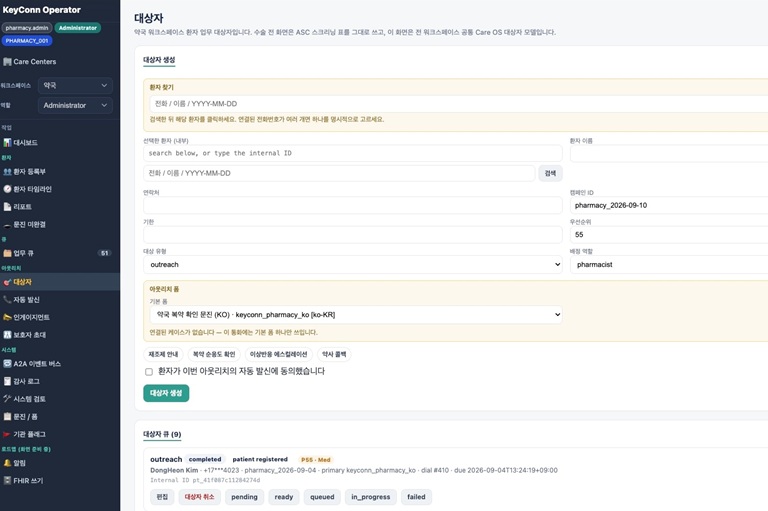
Task: Tick the 자동 발신 동의 checkbox
Action: coord(149,372)
